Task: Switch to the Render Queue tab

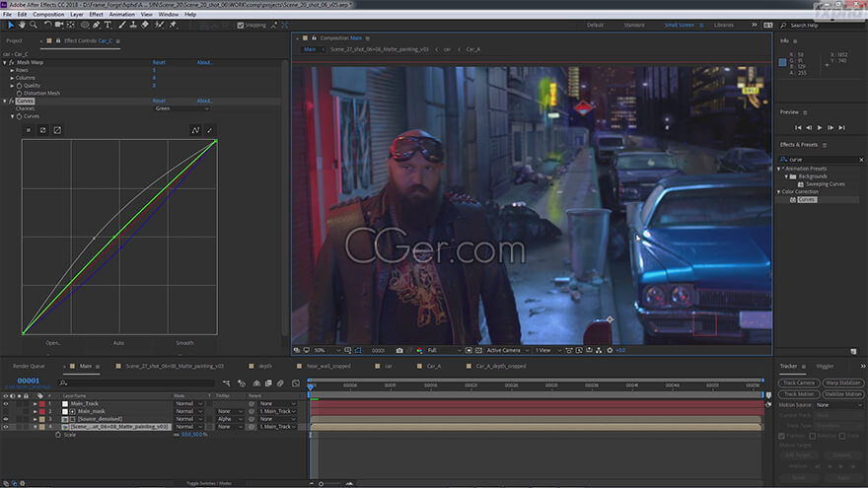Action: click(x=29, y=367)
